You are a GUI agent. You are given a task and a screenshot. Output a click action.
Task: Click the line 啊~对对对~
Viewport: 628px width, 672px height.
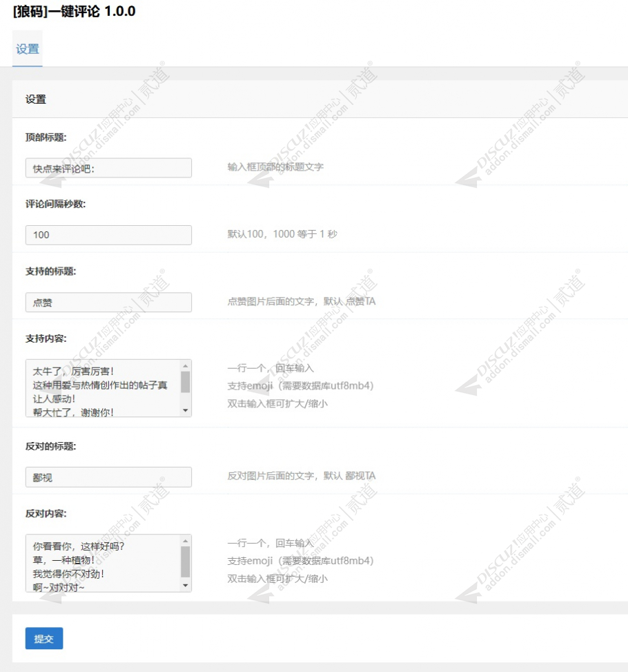click(x=59, y=587)
